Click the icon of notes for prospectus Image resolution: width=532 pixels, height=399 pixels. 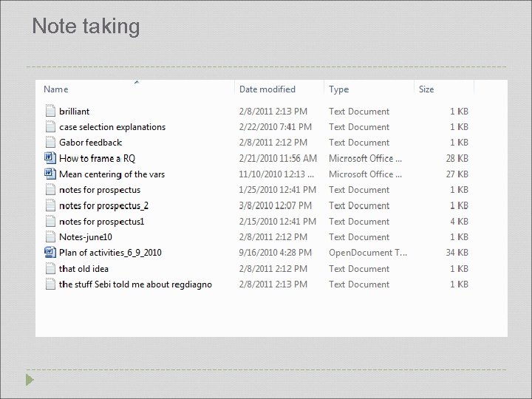pos(50,189)
